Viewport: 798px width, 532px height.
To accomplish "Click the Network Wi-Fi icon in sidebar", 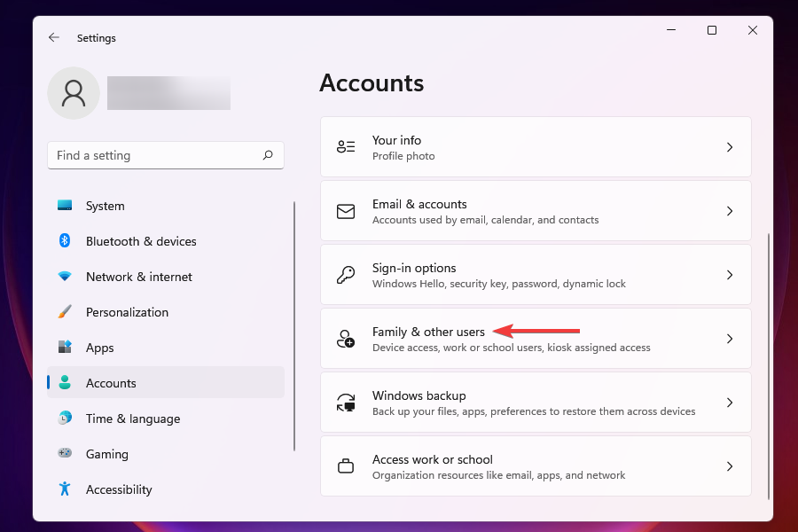I will tap(65, 277).
